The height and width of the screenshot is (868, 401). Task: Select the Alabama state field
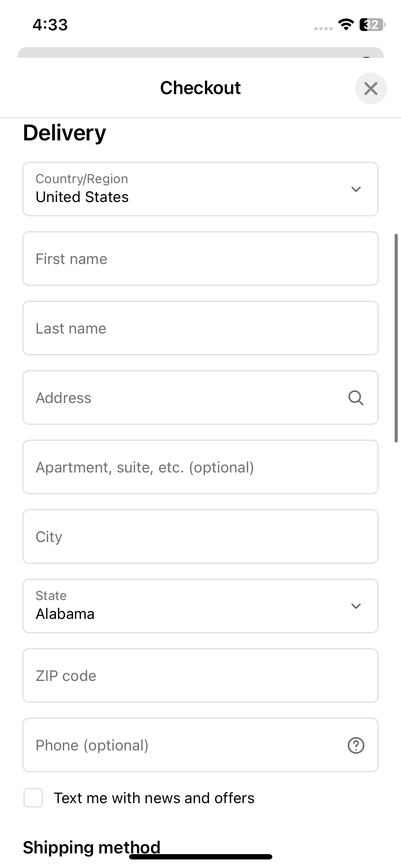pyautogui.click(x=200, y=606)
